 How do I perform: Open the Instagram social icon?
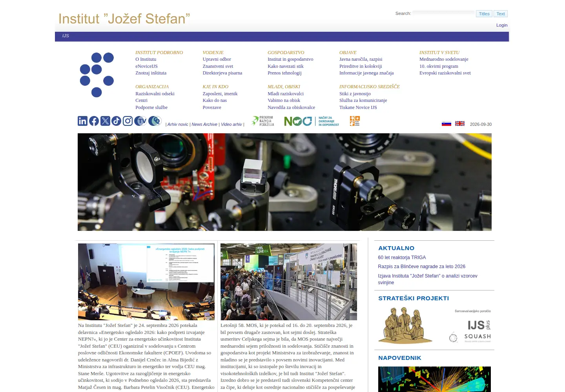pyautogui.click(x=128, y=121)
